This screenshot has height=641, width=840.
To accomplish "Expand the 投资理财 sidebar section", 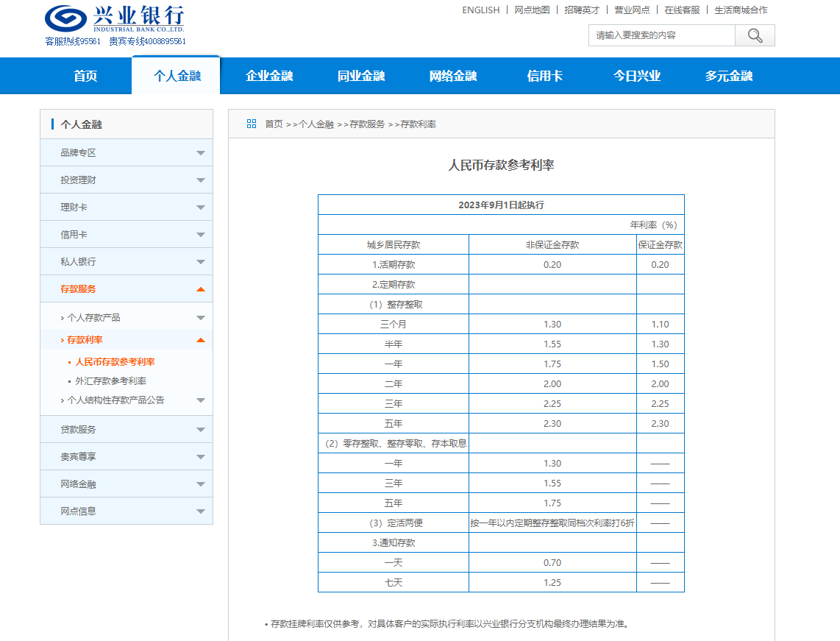I will (x=201, y=180).
